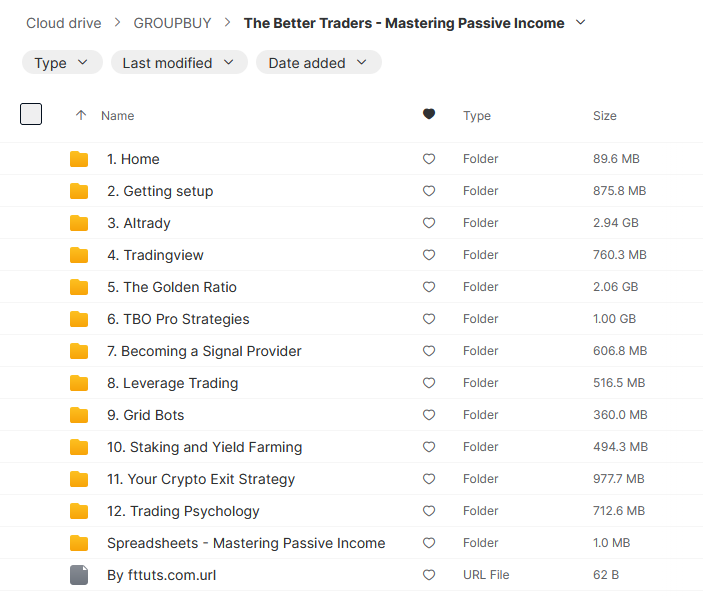Click the folder icon for 12. Trading Psychology
The width and height of the screenshot is (703, 596).
tap(79, 511)
